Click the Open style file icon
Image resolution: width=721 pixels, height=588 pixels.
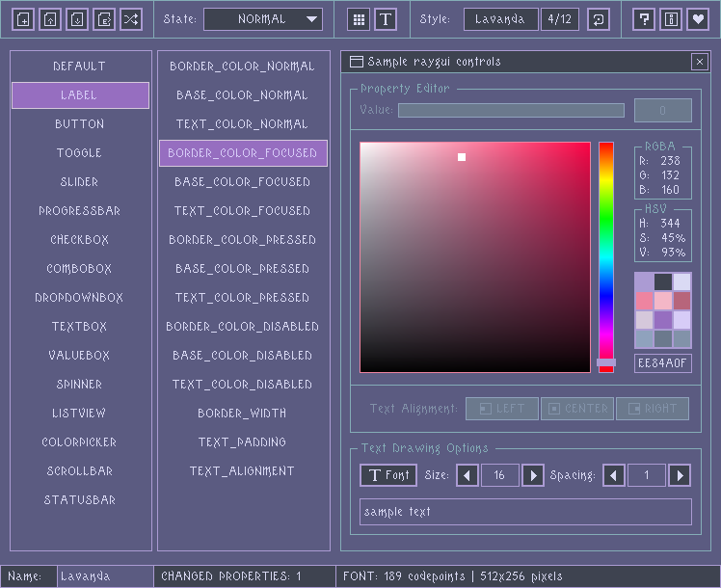coord(51,19)
